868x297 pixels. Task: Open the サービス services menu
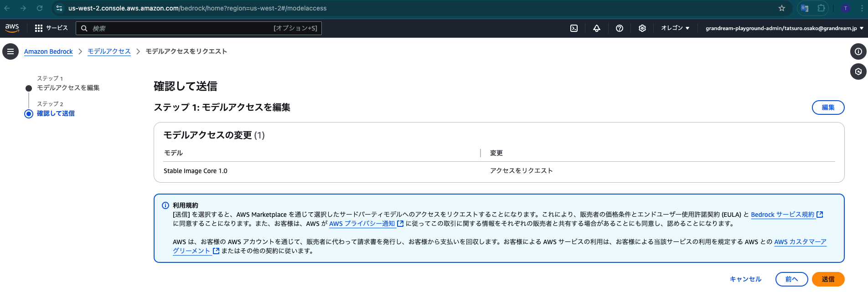coord(52,28)
